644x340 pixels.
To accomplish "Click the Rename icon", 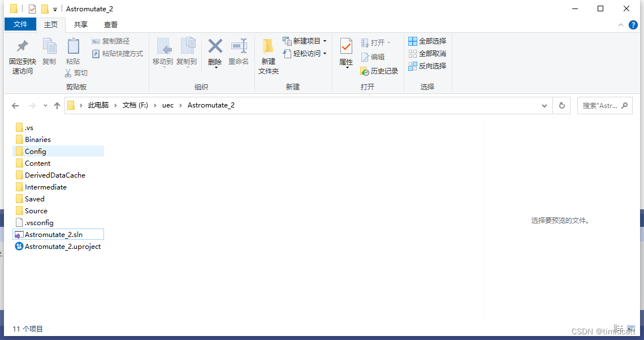I will 239,46.
